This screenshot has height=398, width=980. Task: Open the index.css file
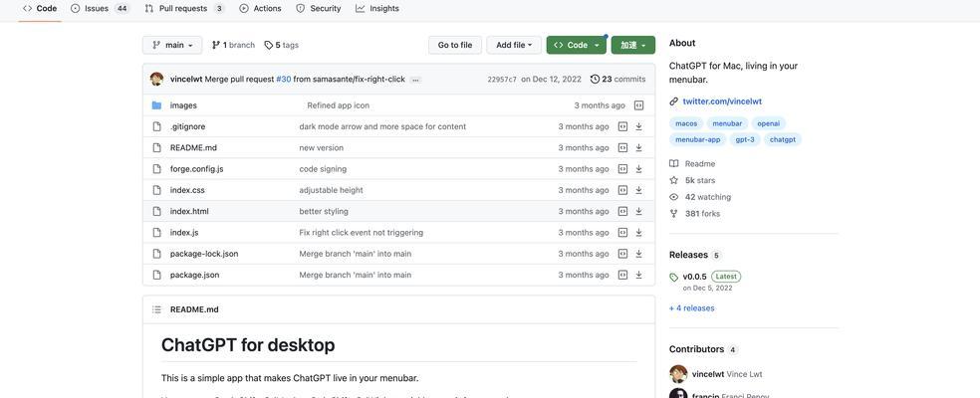click(187, 191)
